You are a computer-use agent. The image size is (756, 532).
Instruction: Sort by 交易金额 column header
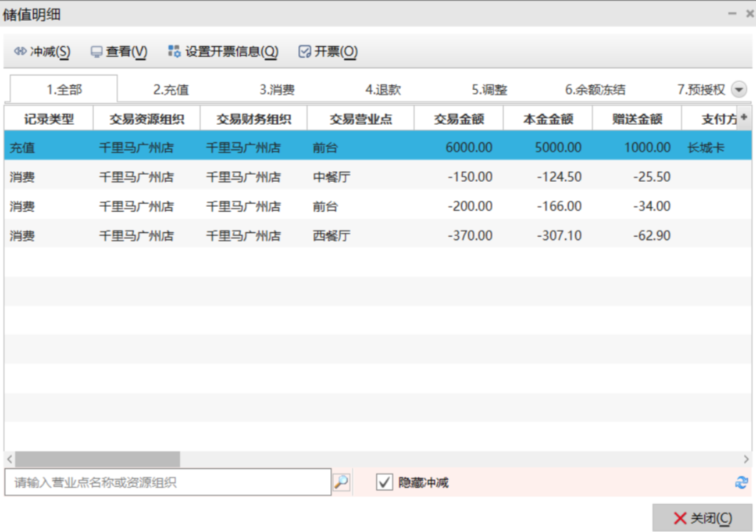pos(459,119)
